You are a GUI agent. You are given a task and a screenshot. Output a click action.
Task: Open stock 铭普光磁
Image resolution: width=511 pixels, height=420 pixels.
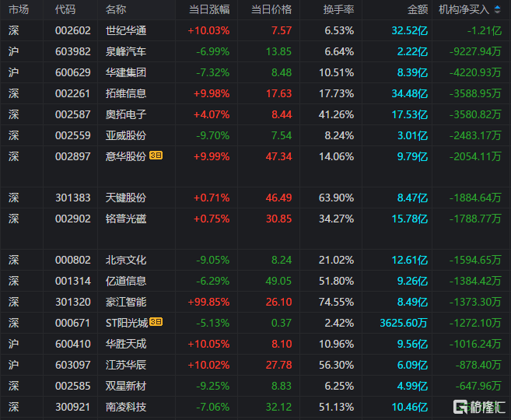tap(126, 219)
